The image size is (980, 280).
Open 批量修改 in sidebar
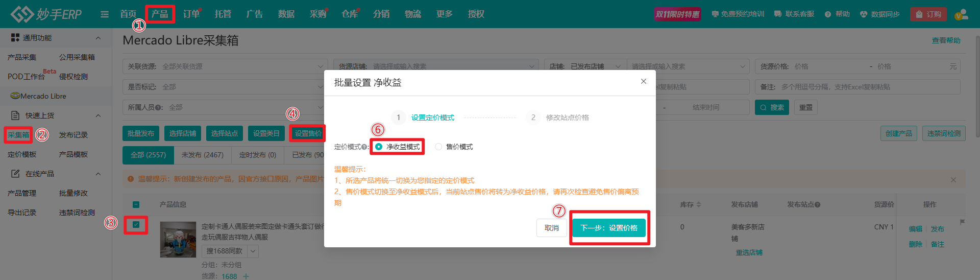point(73,193)
